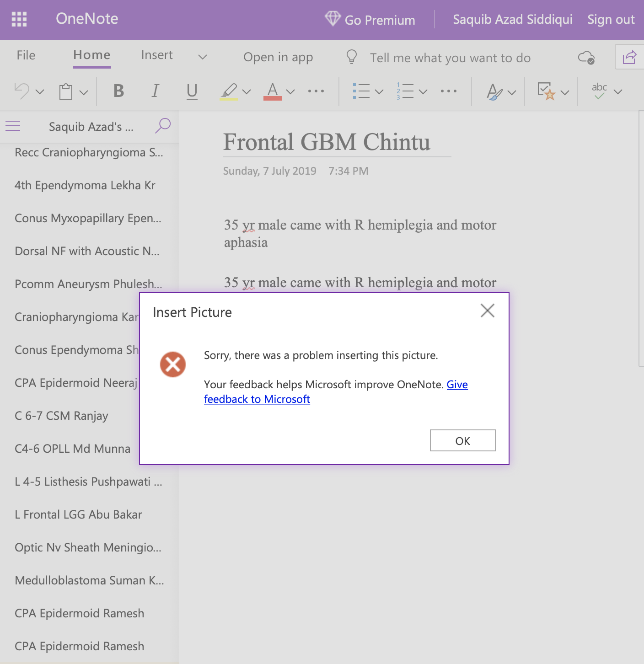Expand the numbering library dropdown

pyautogui.click(x=423, y=92)
